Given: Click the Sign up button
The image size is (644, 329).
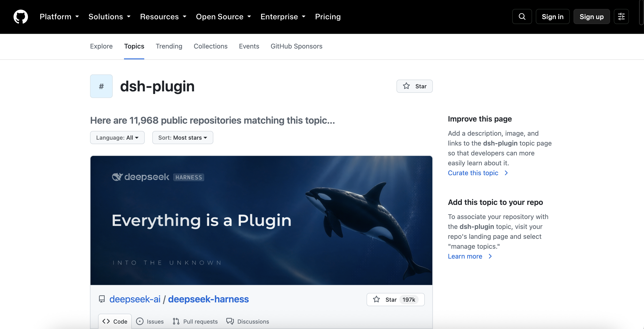Looking at the screenshot, I should pyautogui.click(x=591, y=17).
